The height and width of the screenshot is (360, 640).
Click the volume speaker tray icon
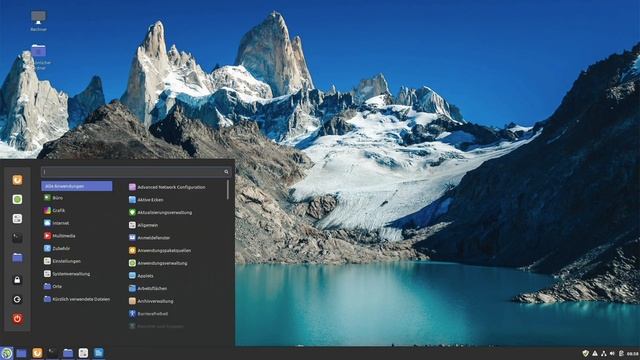612,353
